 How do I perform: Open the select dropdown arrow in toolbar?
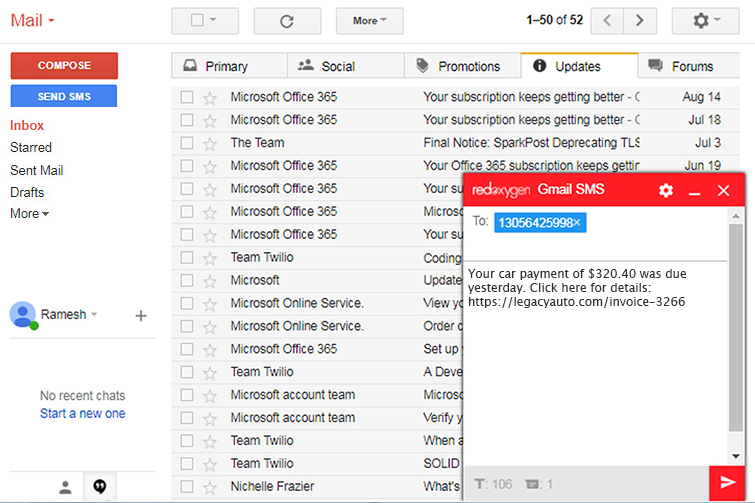pyautogui.click(x=213, y=20)
